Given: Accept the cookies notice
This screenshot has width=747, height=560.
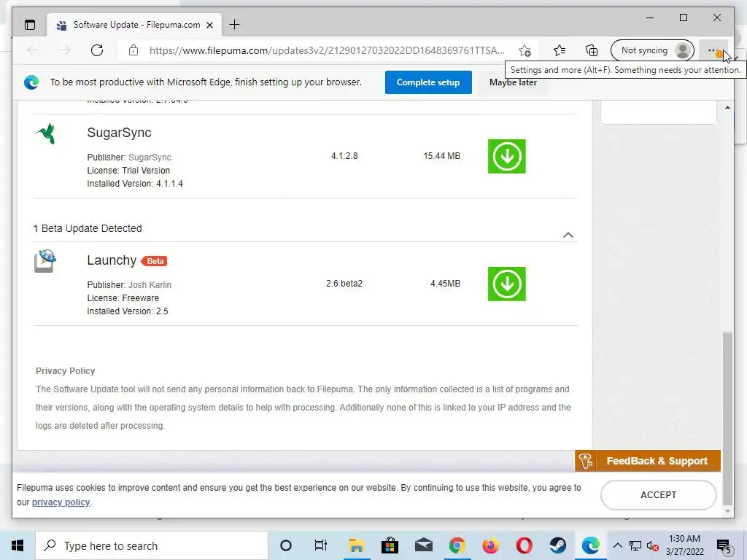Looking at the screenshot, I should (x=659, y=495).
